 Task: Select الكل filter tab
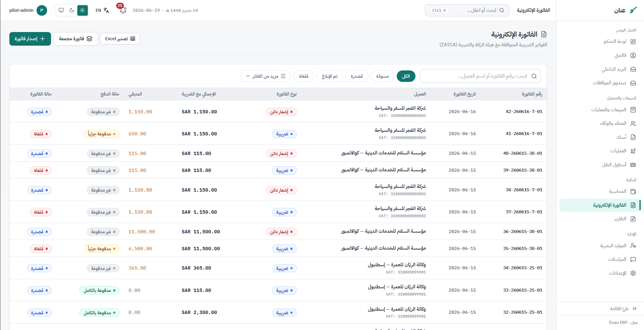[406, 76]
